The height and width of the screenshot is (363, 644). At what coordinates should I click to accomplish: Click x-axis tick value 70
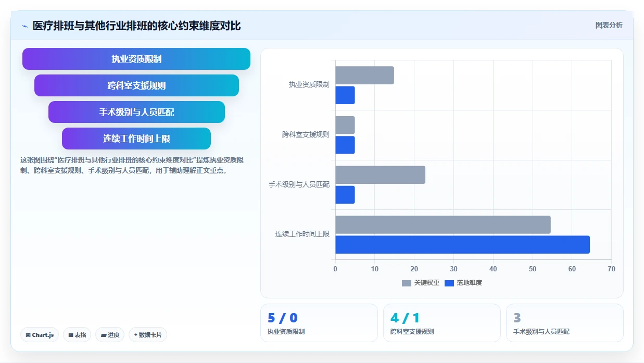tap(611, 269)
